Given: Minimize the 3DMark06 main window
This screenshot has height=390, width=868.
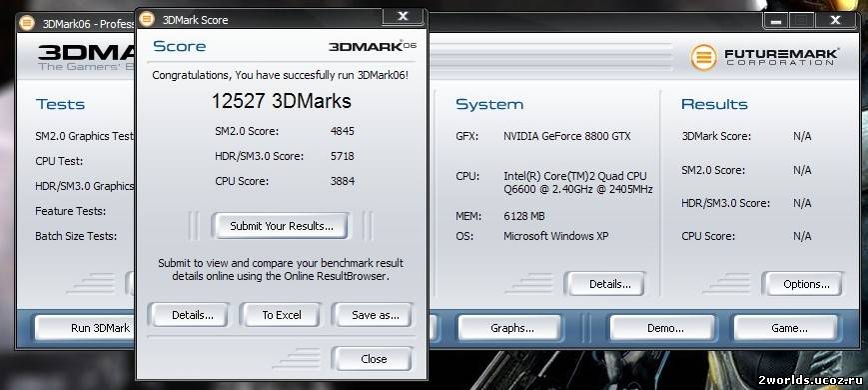Looking at the screenshot, I should [x=777, y=21].
